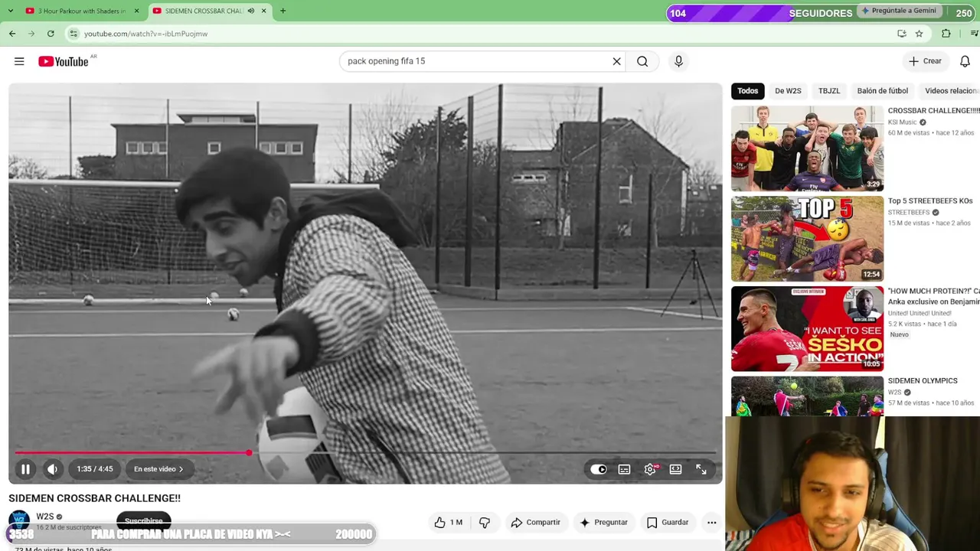Click the Crear button
This screenshot has height=551, width=980.
coord(925,61)
